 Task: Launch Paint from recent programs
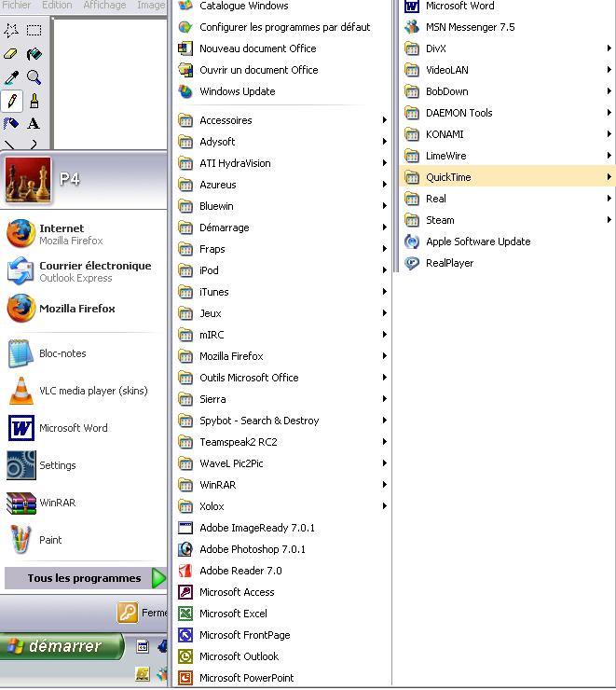coord(85,540)
